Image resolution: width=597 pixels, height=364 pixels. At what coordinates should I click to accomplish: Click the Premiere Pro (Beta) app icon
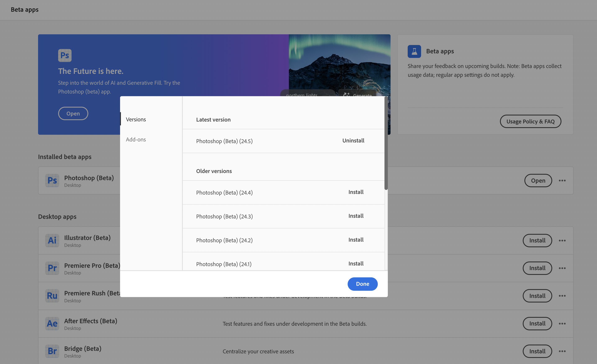pyautogui.click(x=52, y=268)
